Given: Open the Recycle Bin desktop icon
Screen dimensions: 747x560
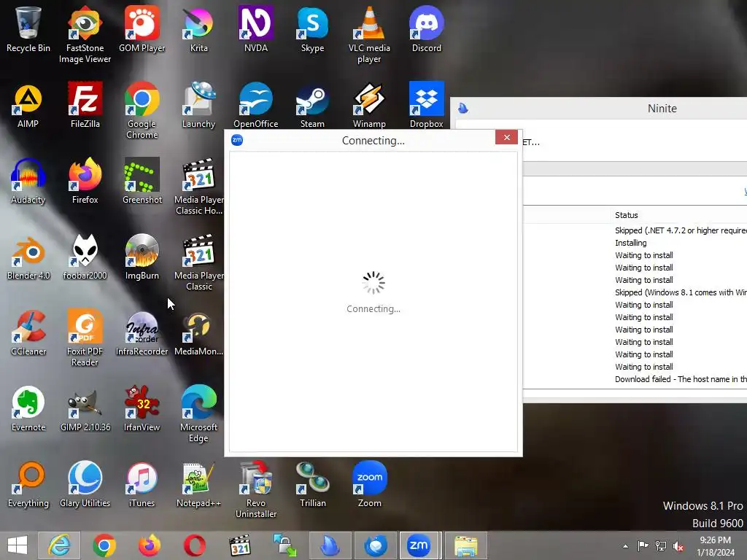Looking at the screenshot, I should coord(28,29).
